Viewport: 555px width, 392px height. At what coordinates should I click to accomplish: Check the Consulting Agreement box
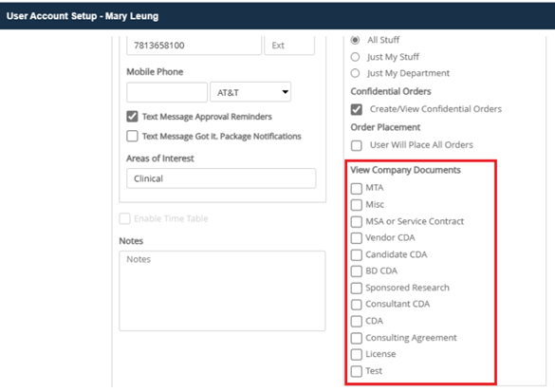[357, 338]
